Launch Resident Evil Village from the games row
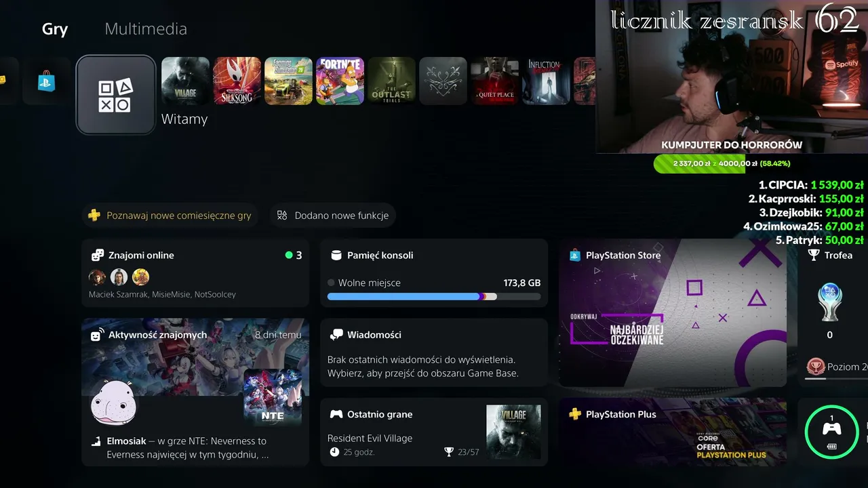Image resolution: width=868 pixels, height=488 pixels. click(x=185, y=81)
